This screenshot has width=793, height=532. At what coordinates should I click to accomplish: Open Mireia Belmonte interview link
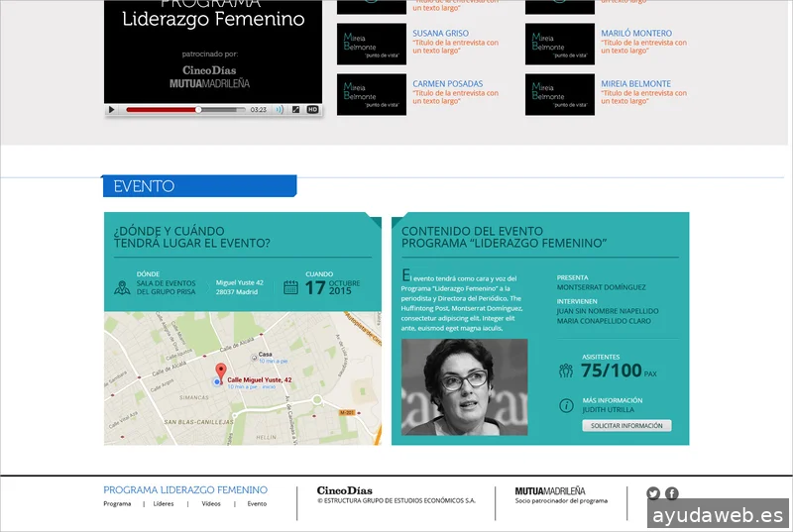pos(635,83)
